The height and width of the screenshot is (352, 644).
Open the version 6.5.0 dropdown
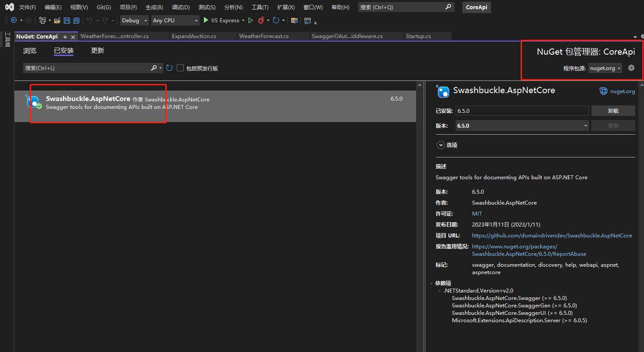click(x=522, y=125)
